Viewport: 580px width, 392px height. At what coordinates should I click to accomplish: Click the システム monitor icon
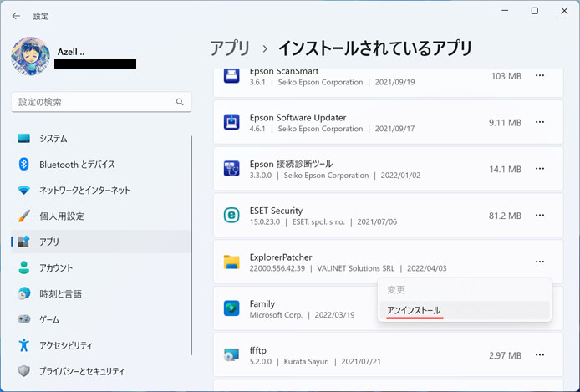pyautogui.click(x=24, y=138)
